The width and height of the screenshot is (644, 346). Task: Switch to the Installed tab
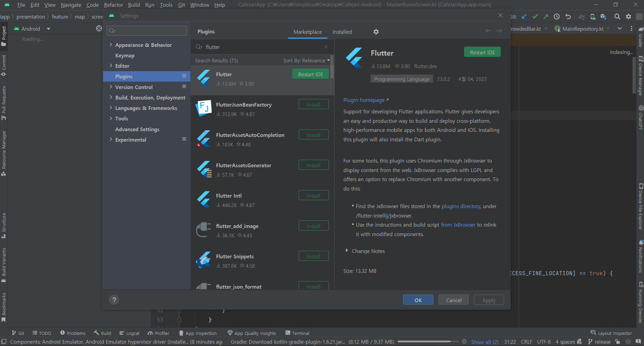click(x=342, y=32)
